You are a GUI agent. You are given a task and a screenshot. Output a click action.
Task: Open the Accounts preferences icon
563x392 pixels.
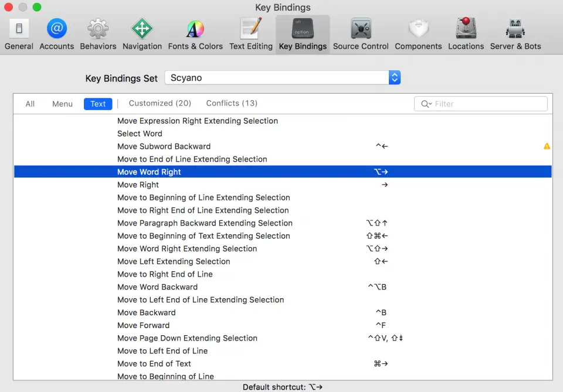coord(57,28)
